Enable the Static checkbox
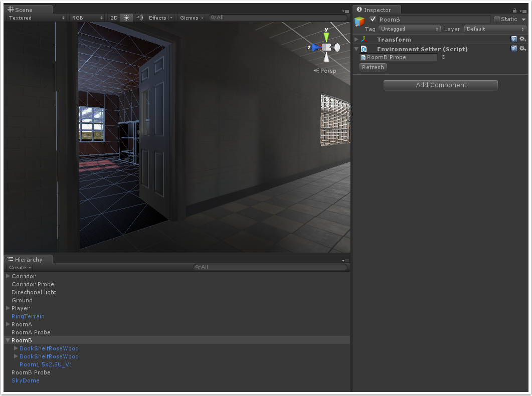532x396 pixels. 497,19
